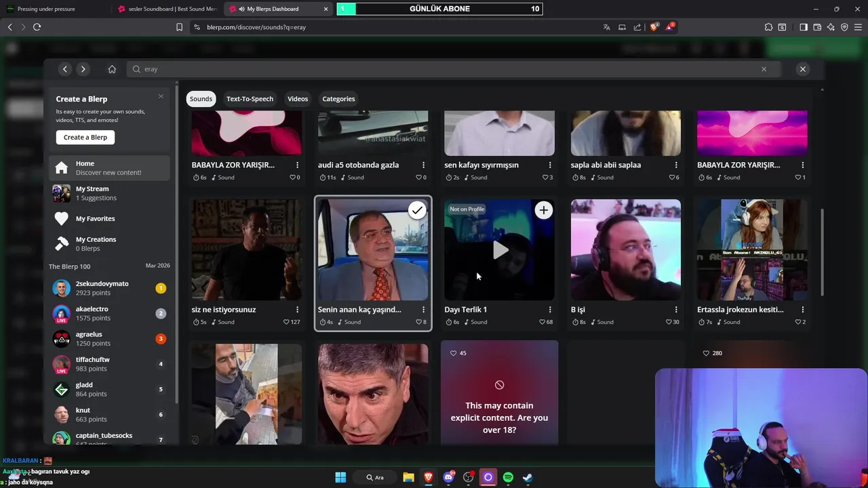Click the Create a Blerp button
868x488 pixels.
coord(85,137)
